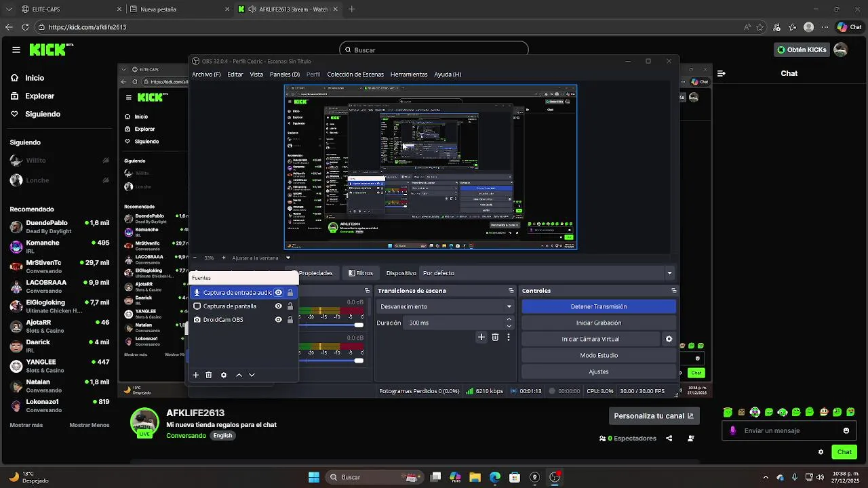Screen dimensions: 868x488
Task: Switch to the Nueva pestaña browser tab
Action: 180,9
